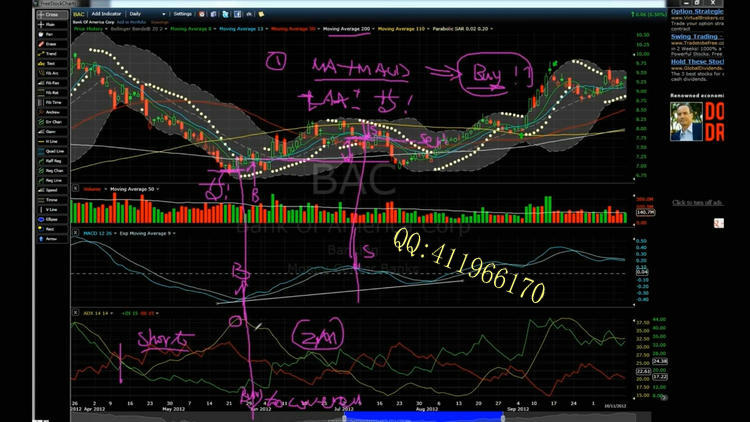Open Hold These Stocks ad link
Viewport: 750px width, 422px height.
pos(697,62)
